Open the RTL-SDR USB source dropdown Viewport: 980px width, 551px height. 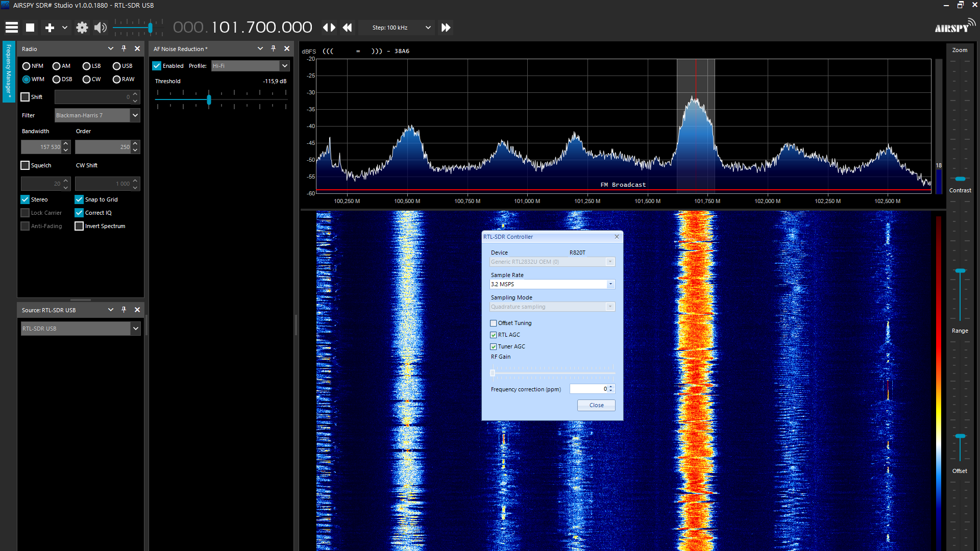click(x=81, y=329)
